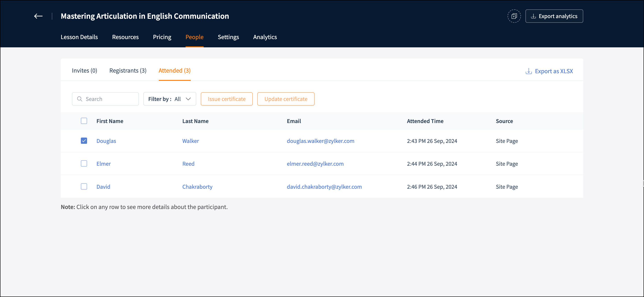Click the Export analytics button
Image resolution: width=644 pixels, height=297 pixels.
click(554, 16)
